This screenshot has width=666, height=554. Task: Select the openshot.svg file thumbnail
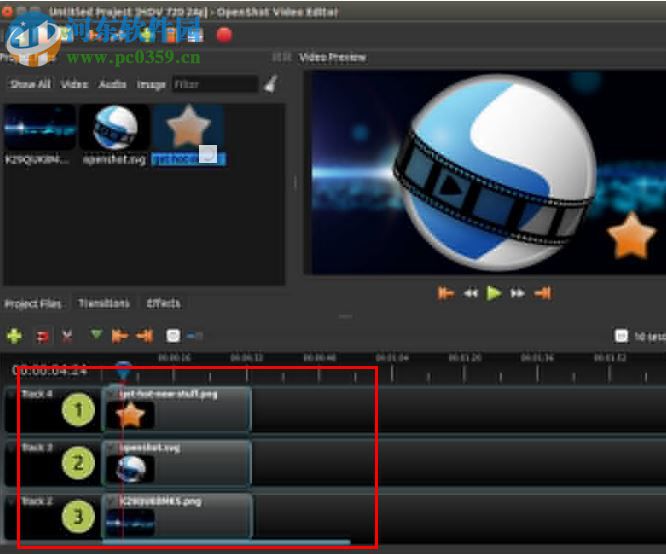(x=115, y=127)
